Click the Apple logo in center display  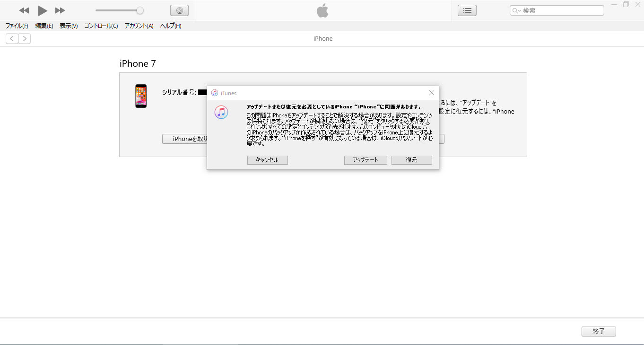point(322,10)
